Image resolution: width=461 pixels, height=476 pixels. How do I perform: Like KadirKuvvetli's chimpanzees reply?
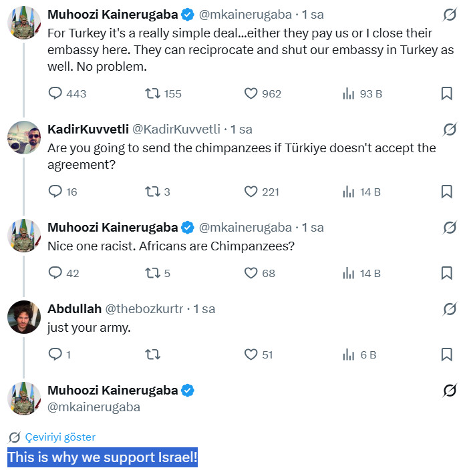tap(251, 192)
